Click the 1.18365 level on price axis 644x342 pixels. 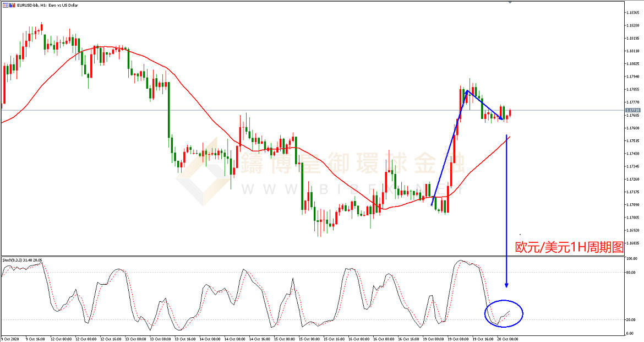pos(632,12)
